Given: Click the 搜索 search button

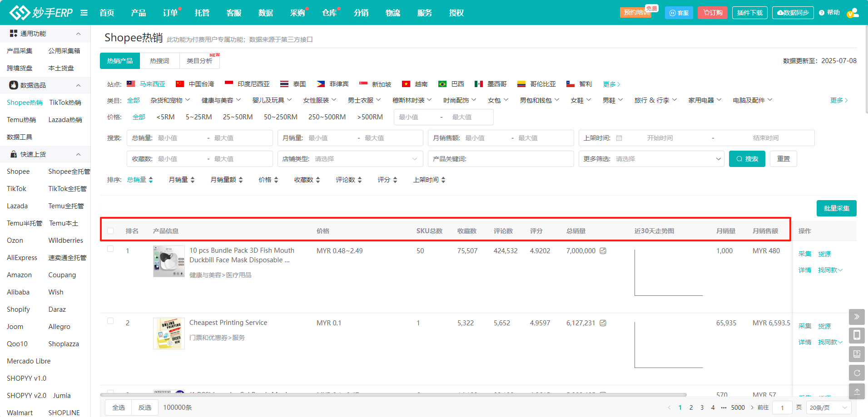Looking at the screenshot, I should [x=747, y=159].
